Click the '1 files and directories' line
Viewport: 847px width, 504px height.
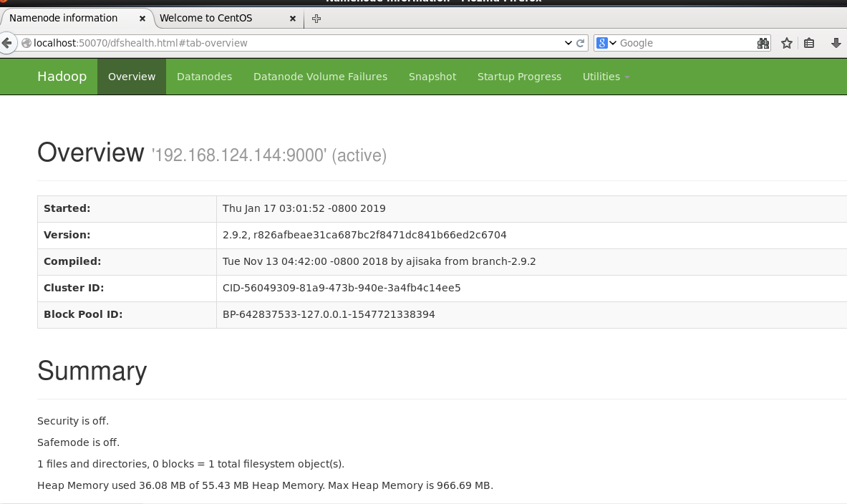pyautogui.click(x=190, y=464)
